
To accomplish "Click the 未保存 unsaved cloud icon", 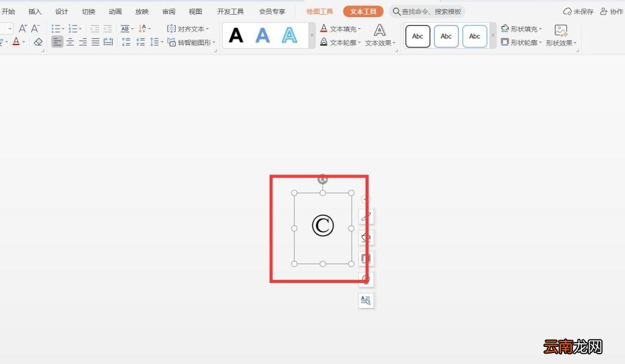I will pyautogui.click(x=578, y=12).
